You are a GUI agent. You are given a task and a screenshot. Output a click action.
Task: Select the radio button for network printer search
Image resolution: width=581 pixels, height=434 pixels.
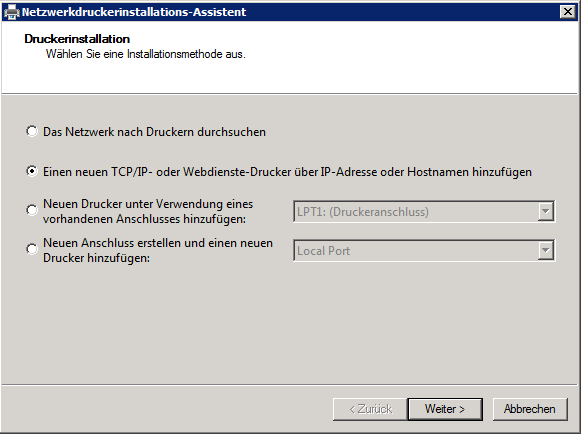(x=32, y=132)
